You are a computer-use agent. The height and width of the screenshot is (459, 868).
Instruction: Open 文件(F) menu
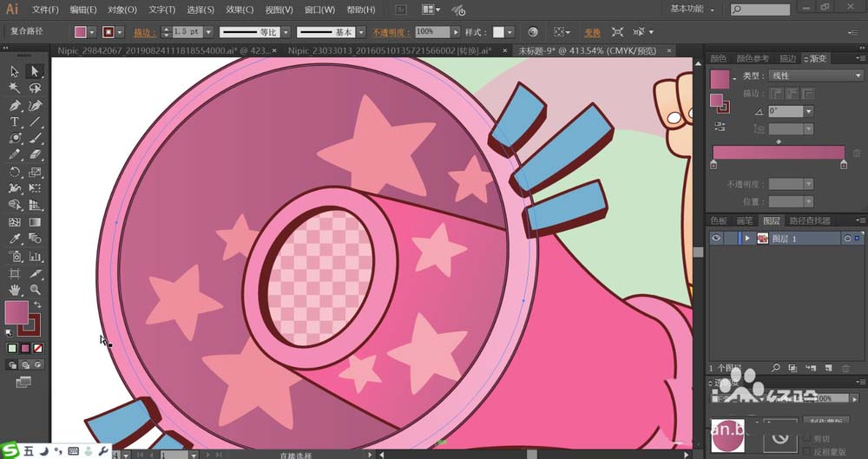coord(45,10)
